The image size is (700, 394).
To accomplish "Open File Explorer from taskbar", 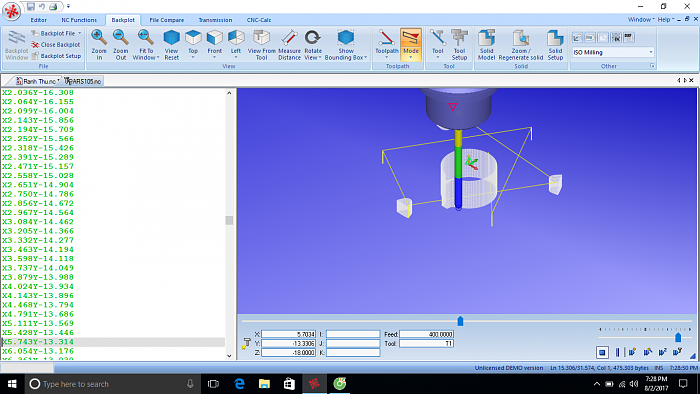I will pyautogui.click(x=264, y=384).
